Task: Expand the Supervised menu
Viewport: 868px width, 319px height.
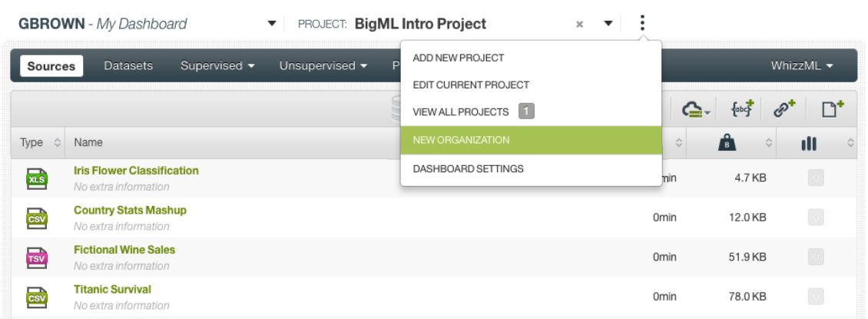Action: coord(217,65)
